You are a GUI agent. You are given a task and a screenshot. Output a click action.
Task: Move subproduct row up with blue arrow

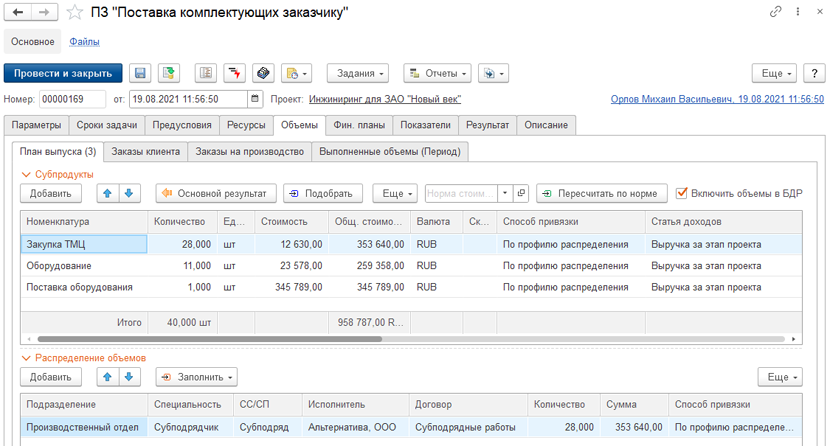[x=107, y=194]
